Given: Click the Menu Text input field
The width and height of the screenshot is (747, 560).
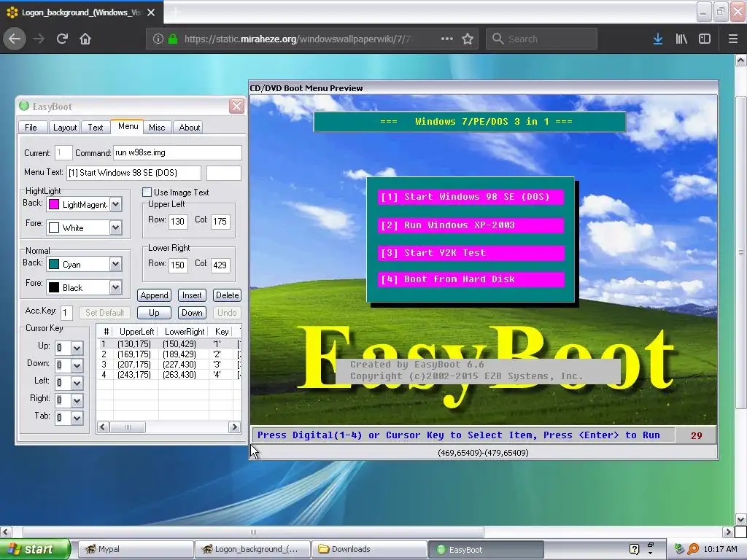Looking at the screenshot, I should (x=133, y=173).
